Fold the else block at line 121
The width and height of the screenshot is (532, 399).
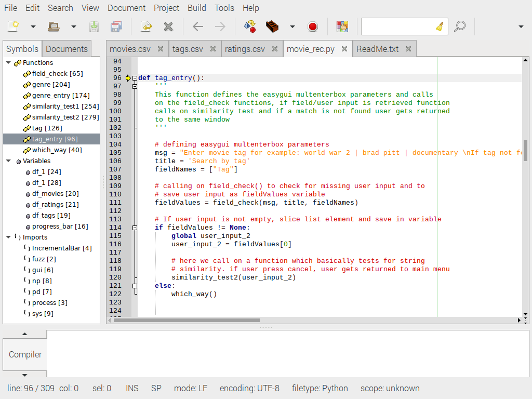[135, 285]
